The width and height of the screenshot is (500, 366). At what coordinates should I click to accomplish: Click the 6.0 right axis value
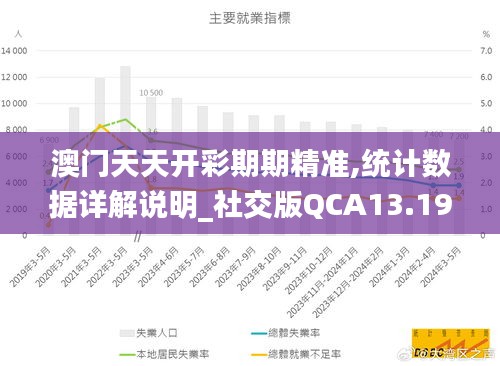click(486, 77)
